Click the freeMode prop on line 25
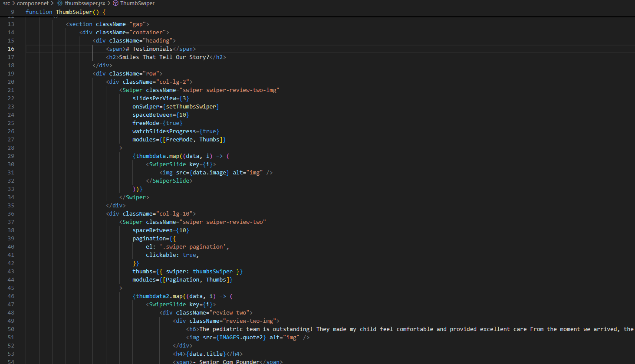635x364 pixels. point(146,123)
